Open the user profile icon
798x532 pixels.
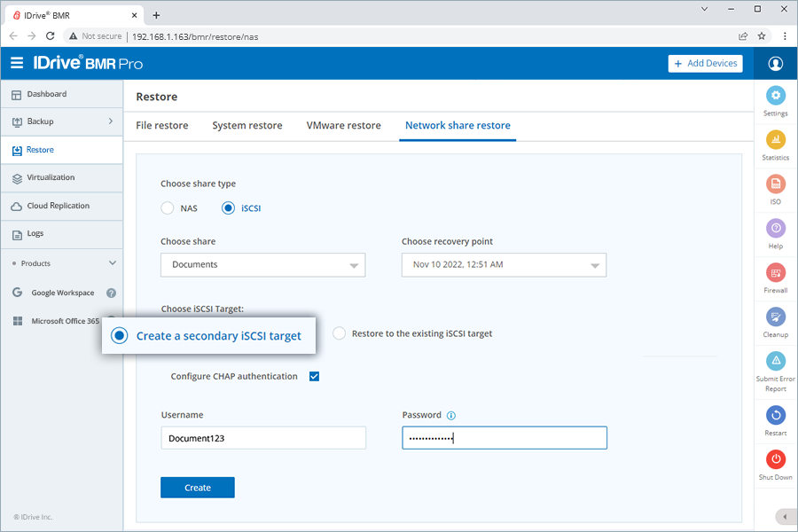click(775, 63)
